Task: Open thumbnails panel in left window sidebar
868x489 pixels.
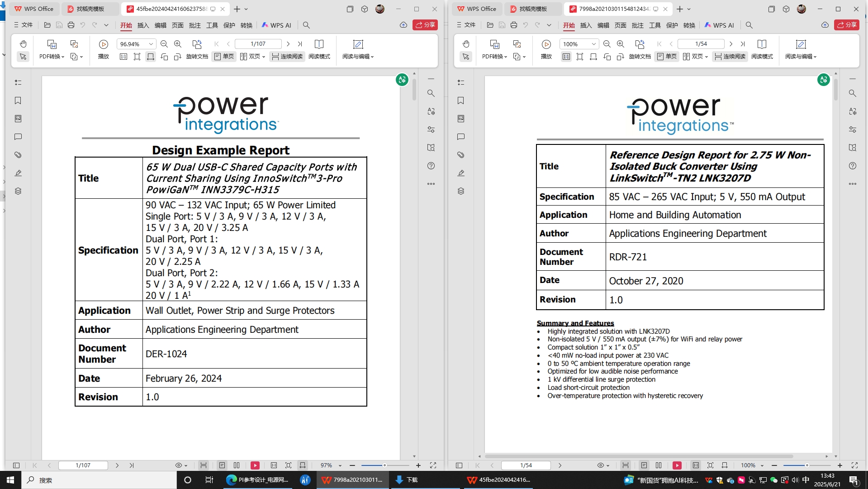Action: [x=18, y=119]
